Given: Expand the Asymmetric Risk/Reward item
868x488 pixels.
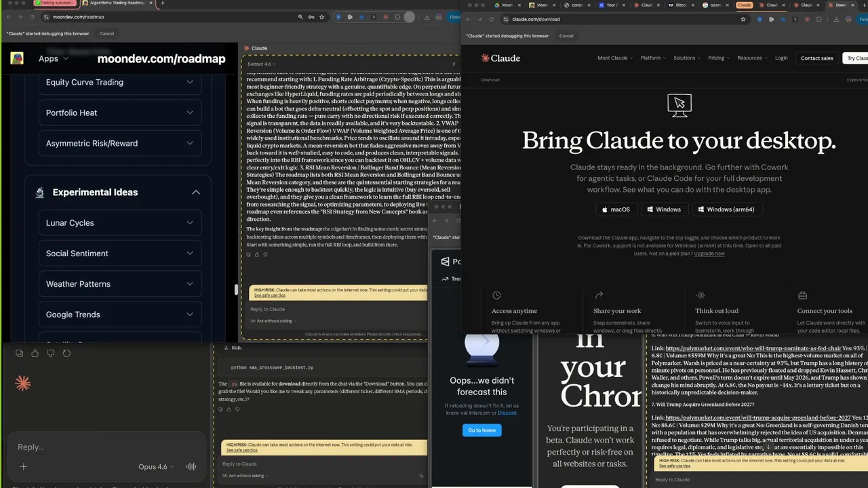Looking at the screenshot, I should 120,143.
